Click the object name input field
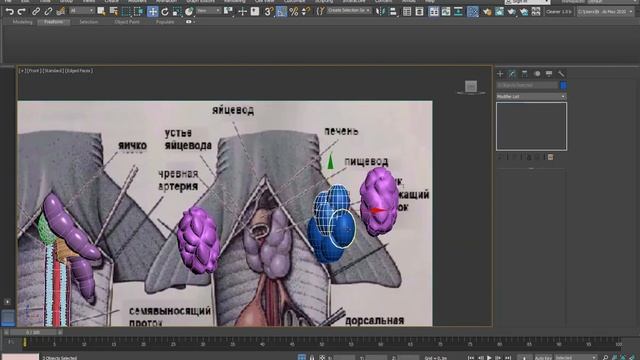This screenshot has width=640, height=360. pyautogui.click(x=527, y=85)
